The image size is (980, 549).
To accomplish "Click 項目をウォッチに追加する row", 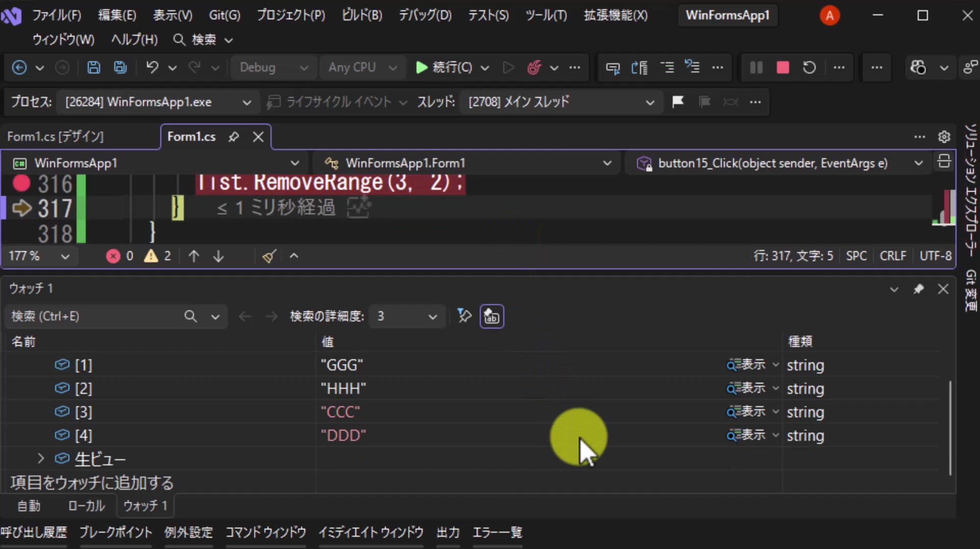I will pos(92,482).
